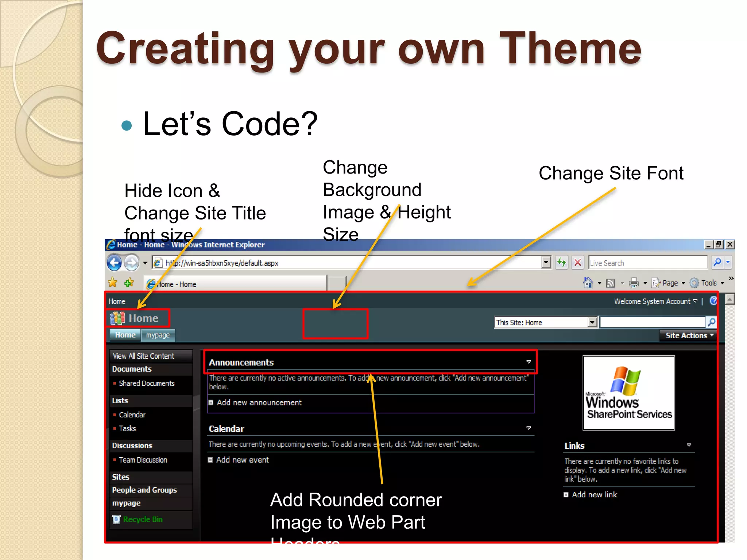Click the RSS feeds icon
Viewport: 747px width, 560px height.
(610, 283)
